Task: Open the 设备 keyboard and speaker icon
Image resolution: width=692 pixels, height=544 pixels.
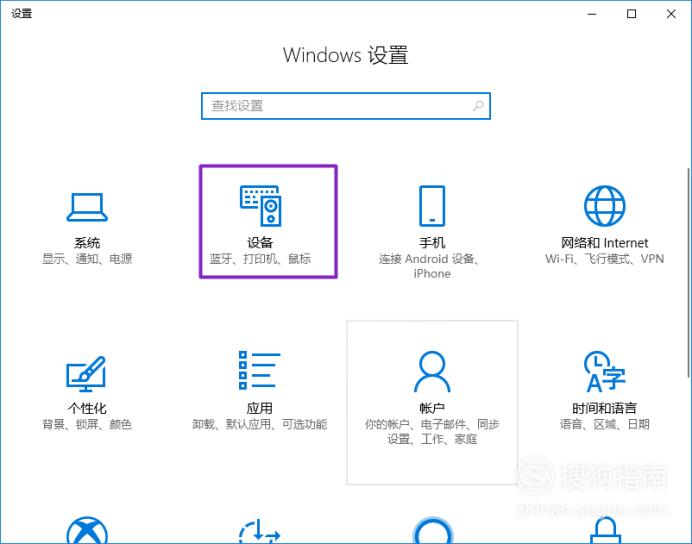Action: click(261, 206)
